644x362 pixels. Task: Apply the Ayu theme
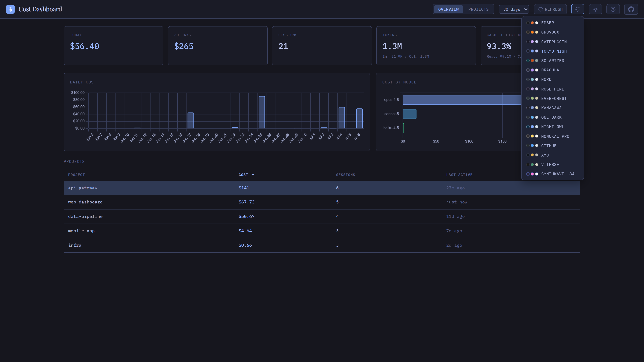552,155
